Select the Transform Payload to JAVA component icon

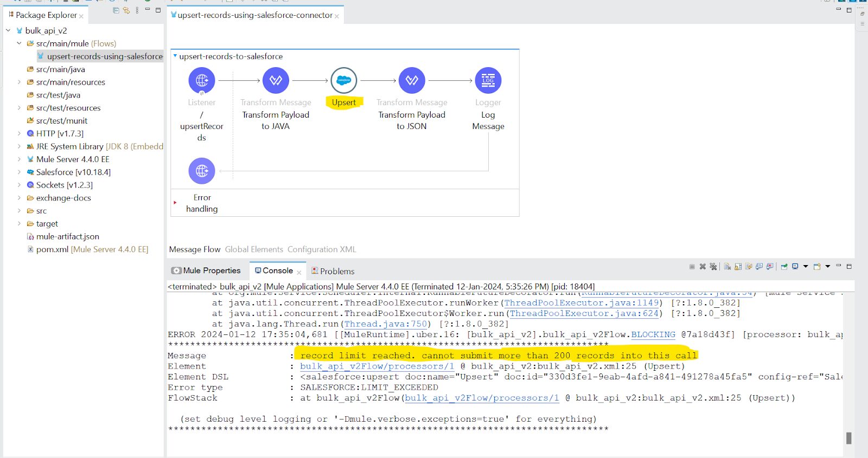tap(276, 80)
